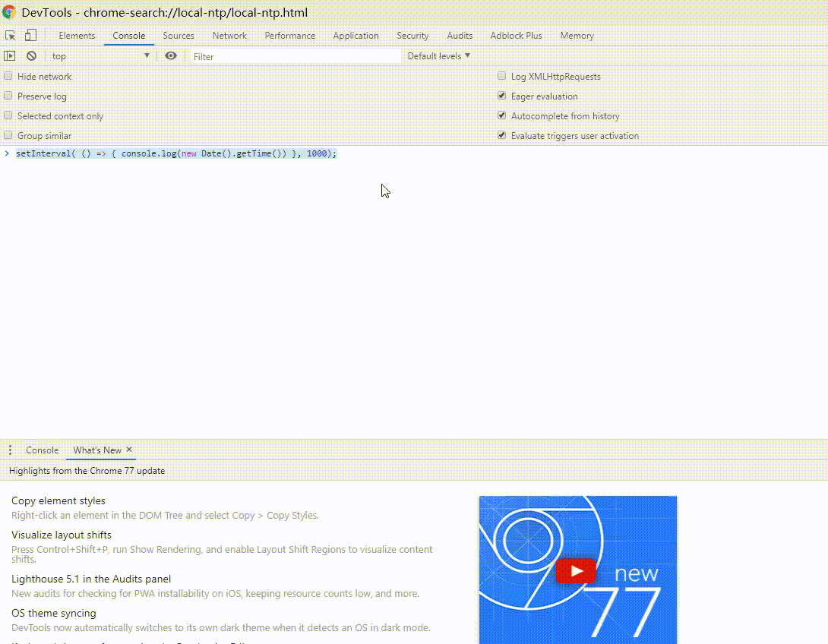Viewport: 828px width, 644px height.
Task: Click Lighthouse 5.1 in the Audits panel
Action: [x=91, y=579]
